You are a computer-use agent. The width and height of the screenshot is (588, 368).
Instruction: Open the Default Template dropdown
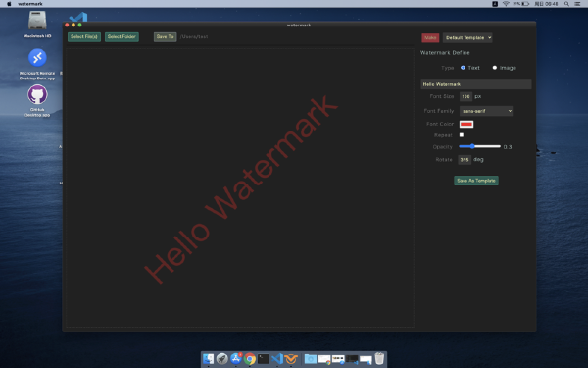467,38
